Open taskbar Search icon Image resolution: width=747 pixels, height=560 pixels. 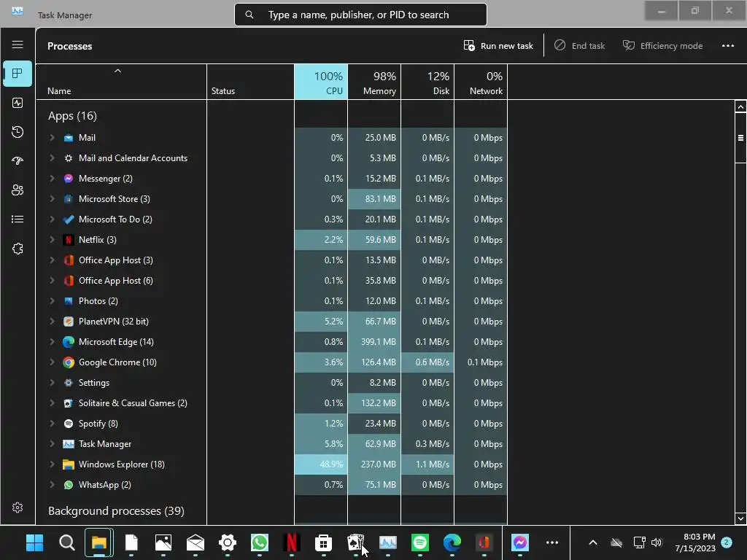[x=66, y=542]
